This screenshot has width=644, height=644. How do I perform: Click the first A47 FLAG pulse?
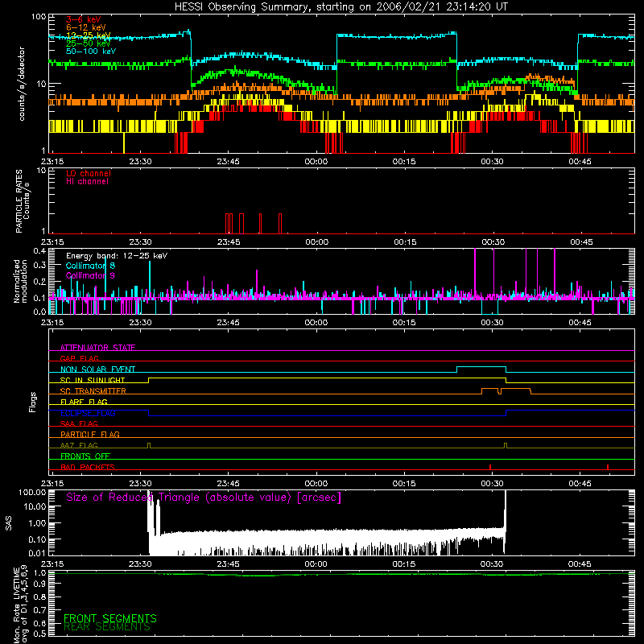pyautogui.click(x=149, y=446)
